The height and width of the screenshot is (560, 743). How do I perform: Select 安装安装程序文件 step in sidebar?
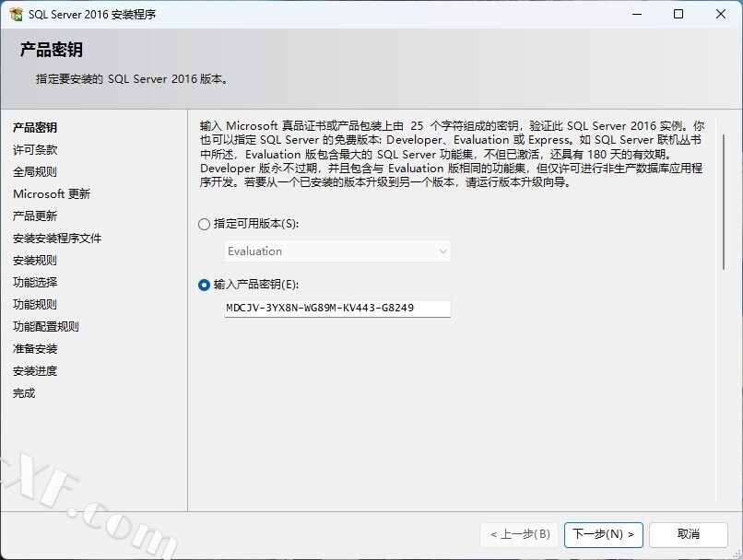click(x=57, y=239)
